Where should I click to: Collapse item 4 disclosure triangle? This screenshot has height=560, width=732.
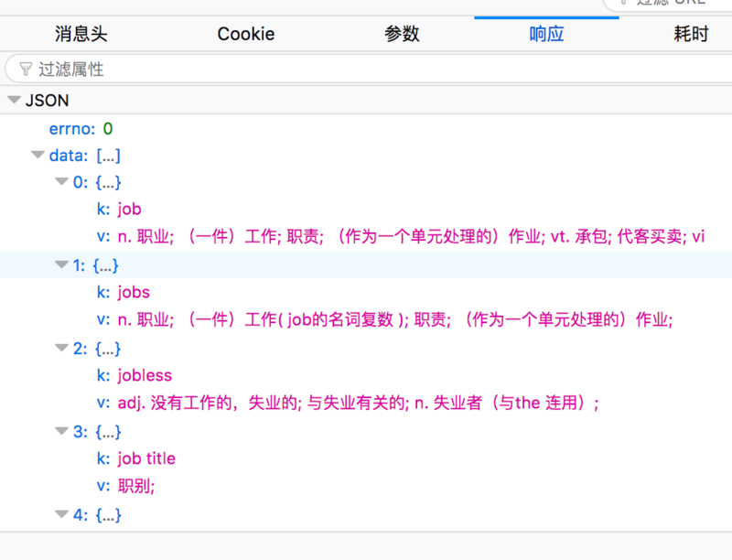pos(61,514)
